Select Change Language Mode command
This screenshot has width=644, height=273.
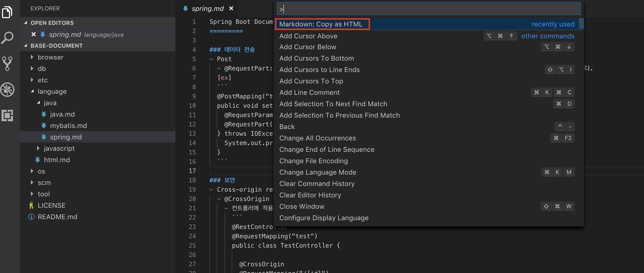point(429,172)
